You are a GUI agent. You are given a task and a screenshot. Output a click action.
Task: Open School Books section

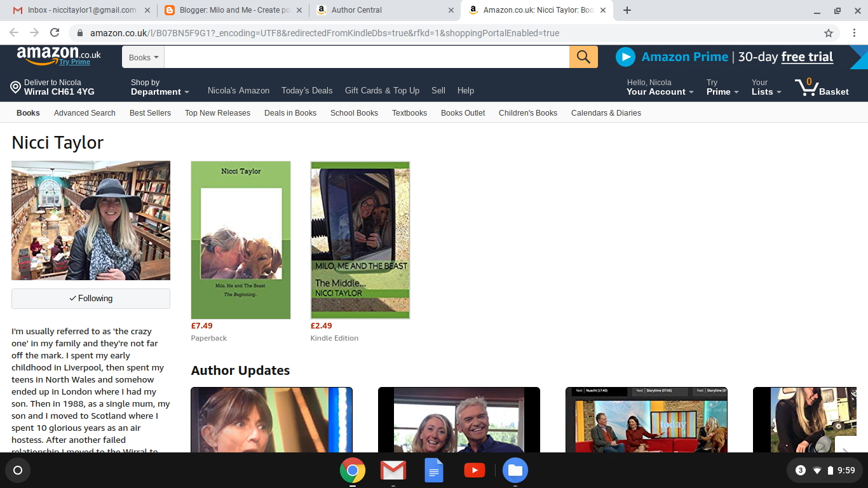(354, 113)
